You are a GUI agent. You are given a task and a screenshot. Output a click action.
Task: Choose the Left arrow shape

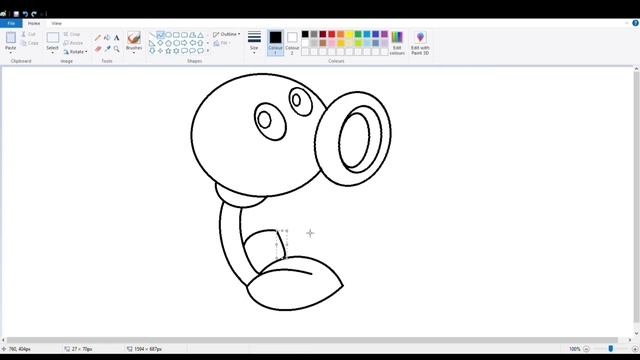192,43
